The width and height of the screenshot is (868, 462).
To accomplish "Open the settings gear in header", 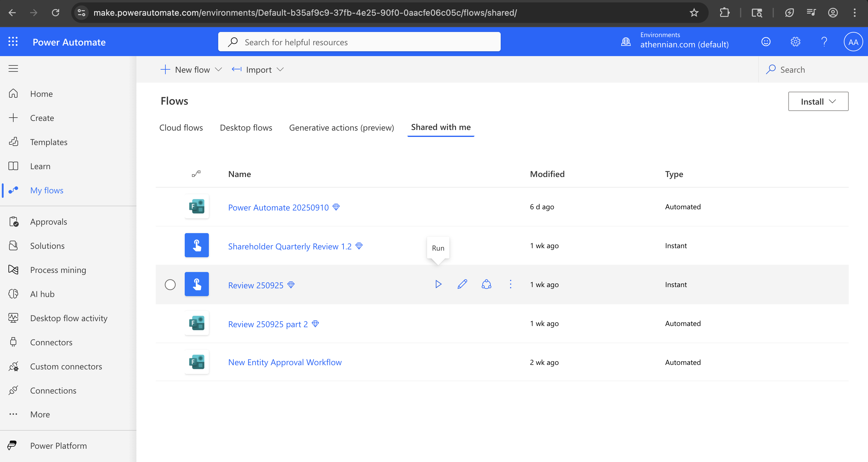I will (795, 42).
